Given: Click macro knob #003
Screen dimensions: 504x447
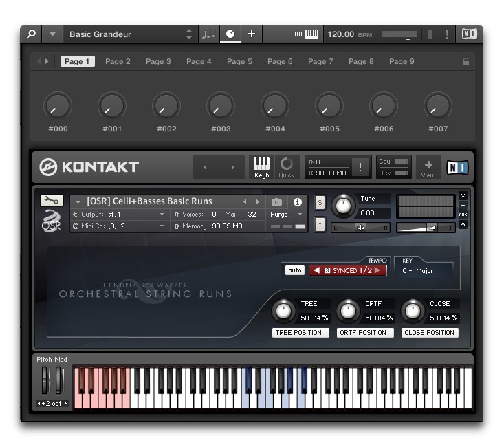Looking at the screenshot, I should tap(221, 106).
